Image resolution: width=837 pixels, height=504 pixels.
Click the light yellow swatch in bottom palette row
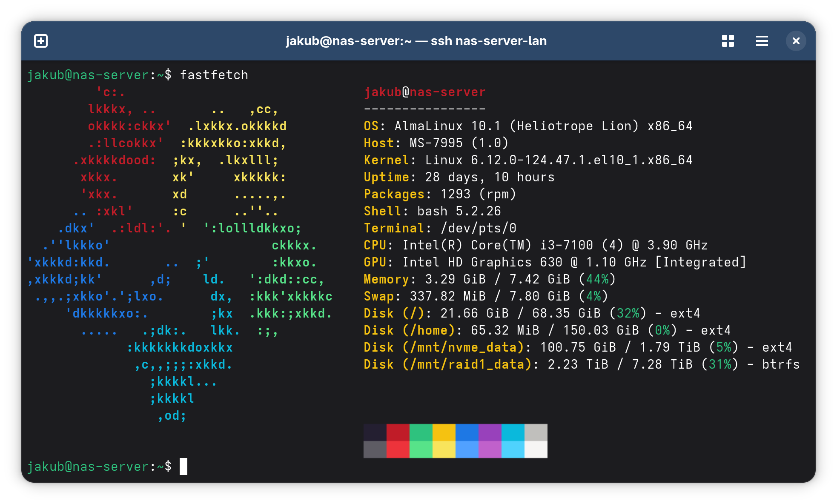pyautogui.click(x=444, y=450)
